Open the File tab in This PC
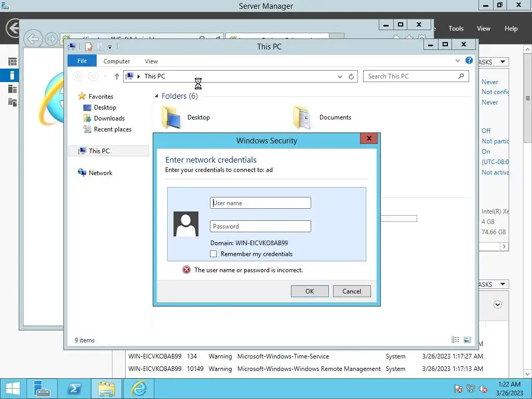The height and width of the screenshot is (399, 532). tap(82, 61)
